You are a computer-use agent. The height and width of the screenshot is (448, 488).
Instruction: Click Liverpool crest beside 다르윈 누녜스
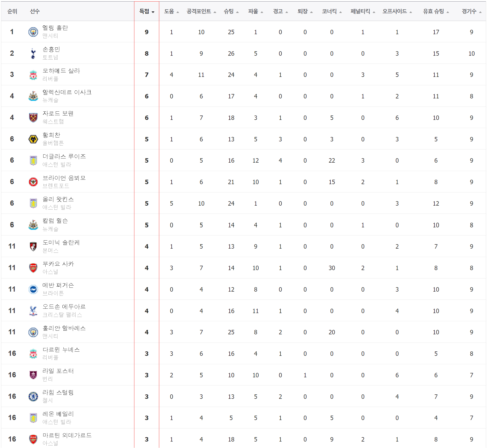pyautogui.click(x=33, y=353)
